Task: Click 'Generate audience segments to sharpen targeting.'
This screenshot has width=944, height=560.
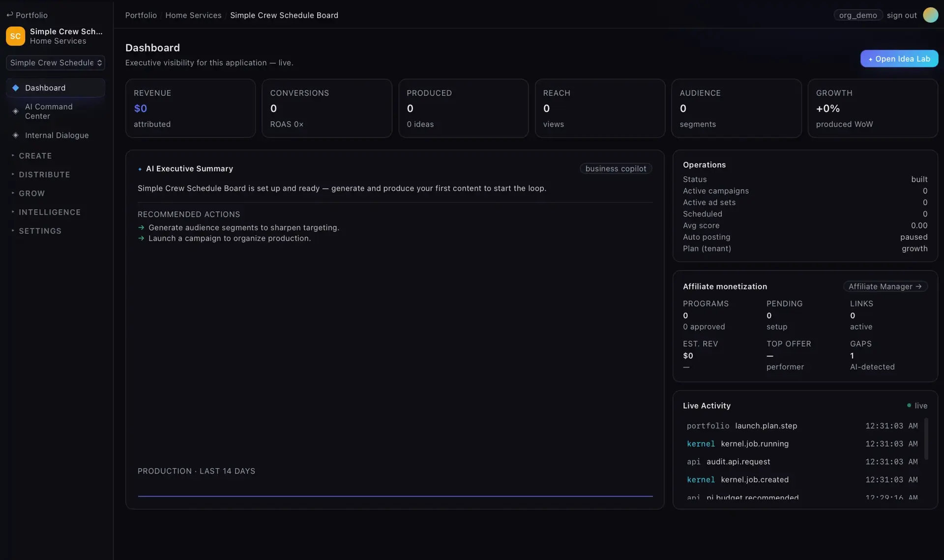Action: click(x=244, y=227)
